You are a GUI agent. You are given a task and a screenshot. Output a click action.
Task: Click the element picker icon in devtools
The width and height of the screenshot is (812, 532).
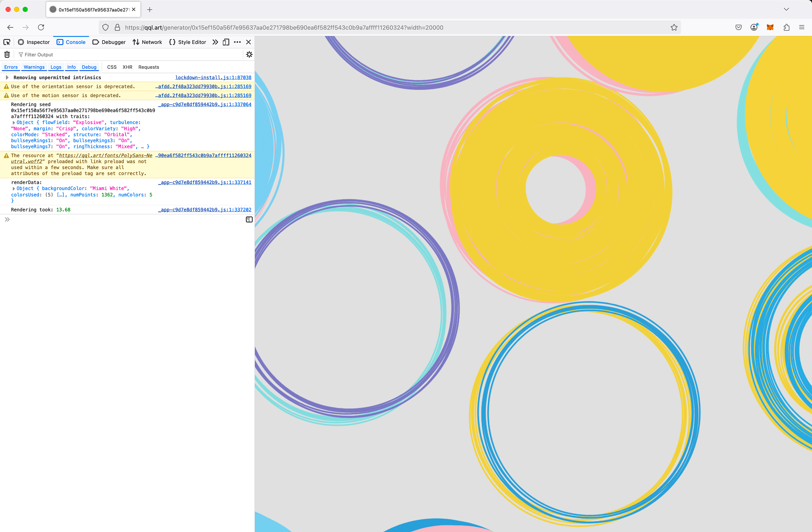7,42
